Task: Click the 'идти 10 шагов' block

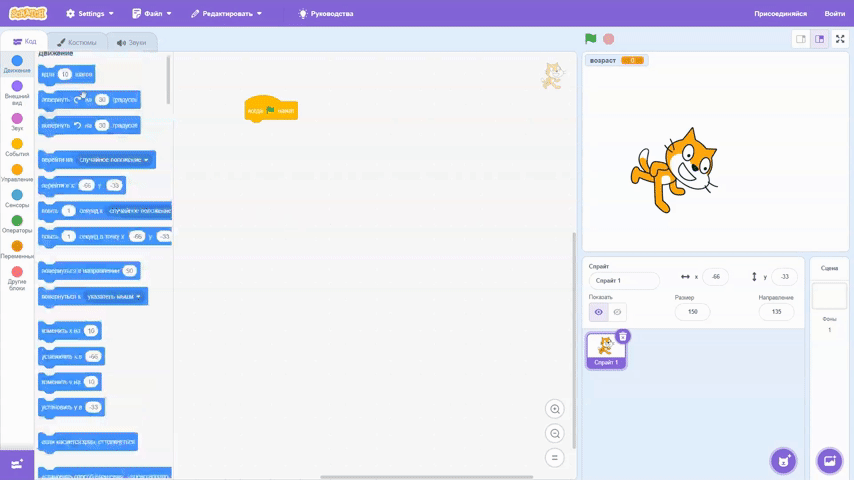Action: [66, 75]
